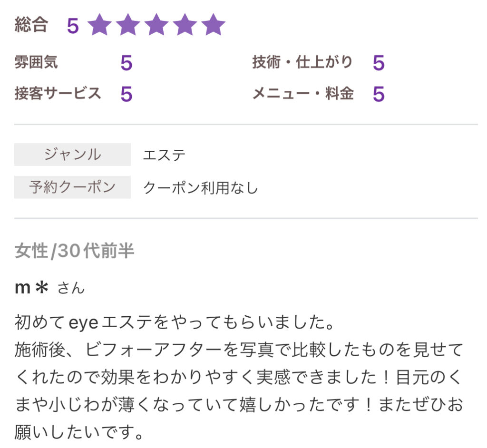Viewport: 487px width, 448px height.
Task: Select the 総合 overall rating label
Action: [31, 25]
